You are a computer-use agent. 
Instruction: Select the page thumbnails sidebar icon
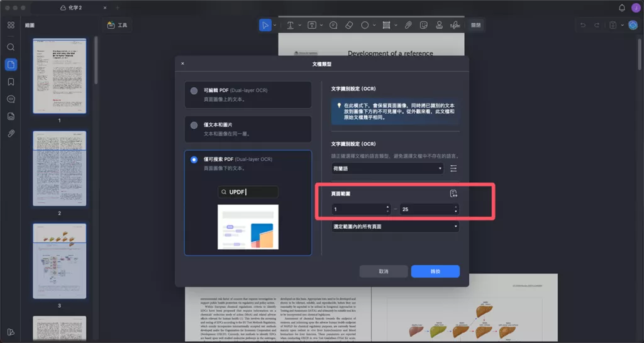click(11, 65)
